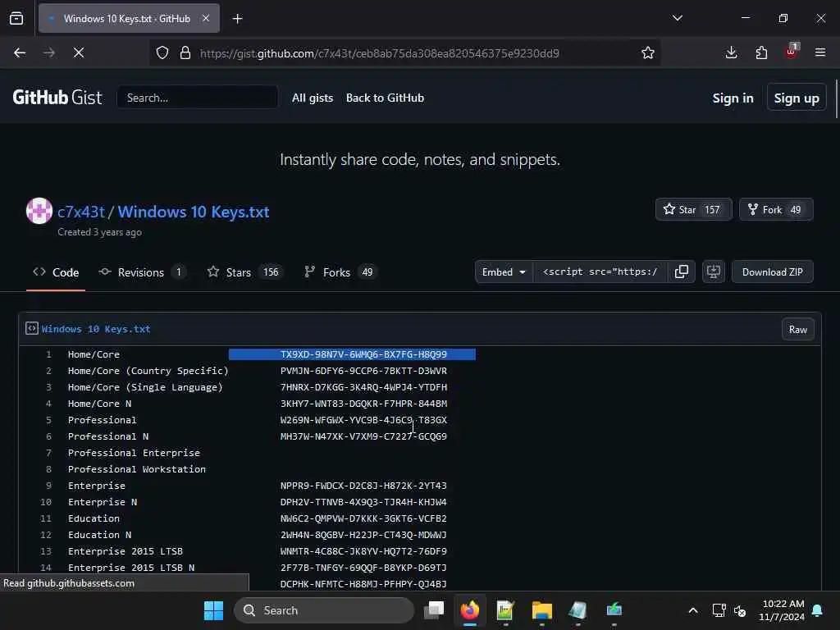Expand the list all tabs chevron
This screenshot has width=840, height=630.
point(677,18)
